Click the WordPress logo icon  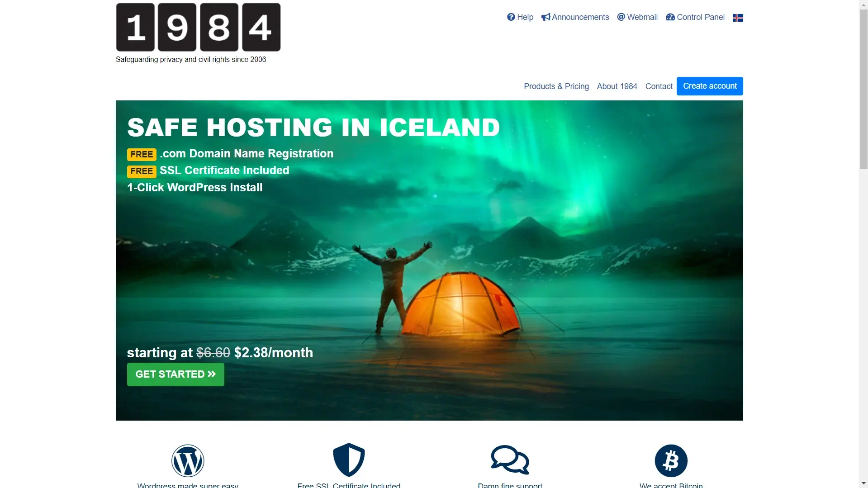[x=188, y=460]
